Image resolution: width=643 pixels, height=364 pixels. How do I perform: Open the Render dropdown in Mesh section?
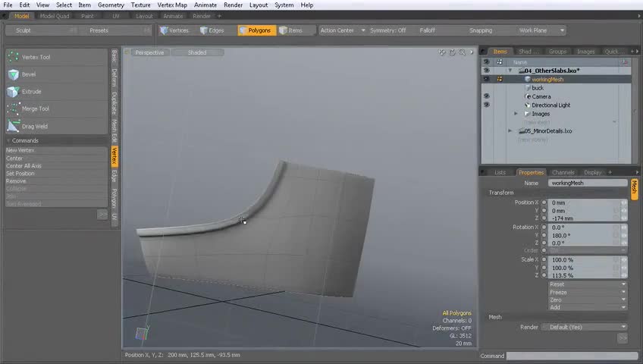(x=584, y=327)
